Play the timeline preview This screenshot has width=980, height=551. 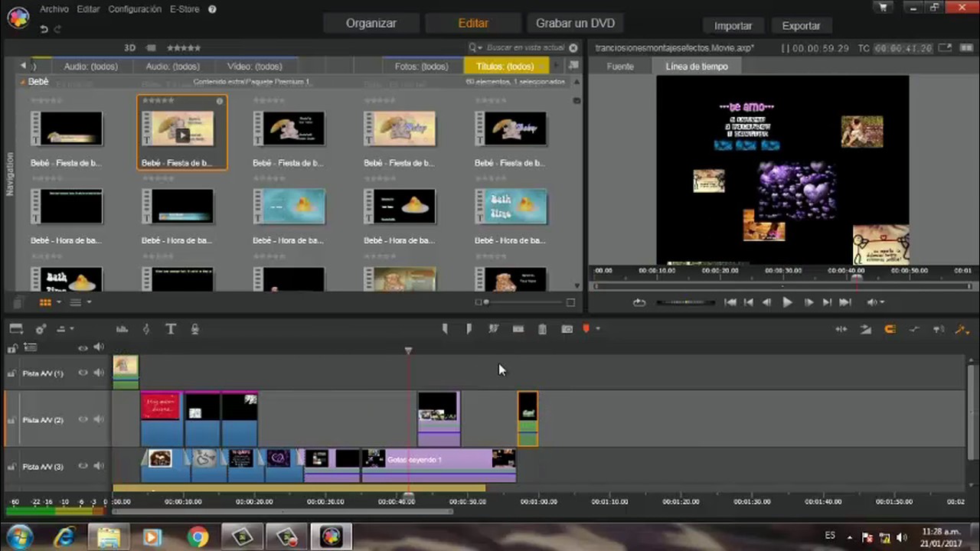[x=787, y=302]
